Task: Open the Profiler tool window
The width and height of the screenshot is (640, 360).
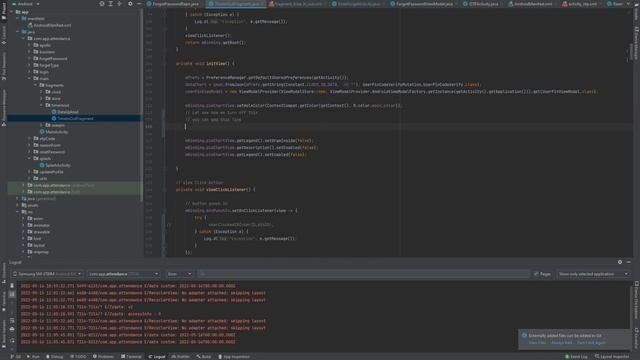Action: (181, 357)
